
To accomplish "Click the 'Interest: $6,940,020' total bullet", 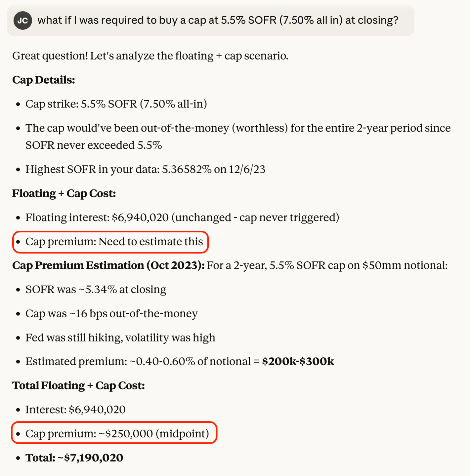I will click(75, 410).
